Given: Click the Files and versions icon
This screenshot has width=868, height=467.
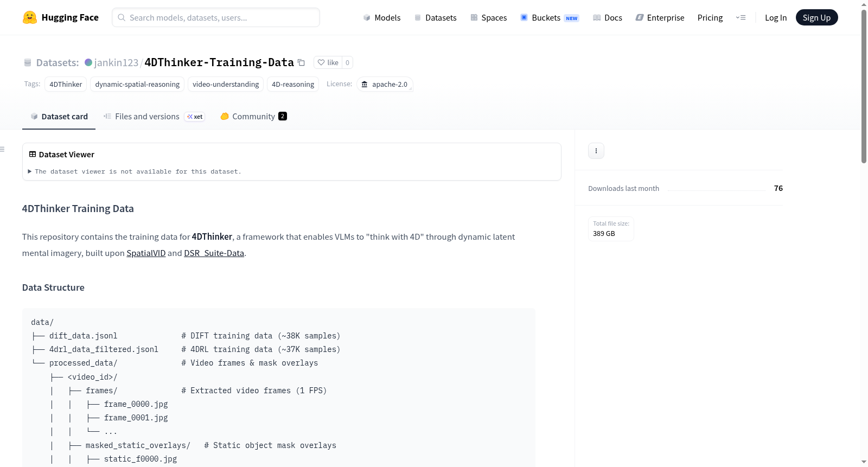Looking at the screenshot, I should [x=107, y=117].
